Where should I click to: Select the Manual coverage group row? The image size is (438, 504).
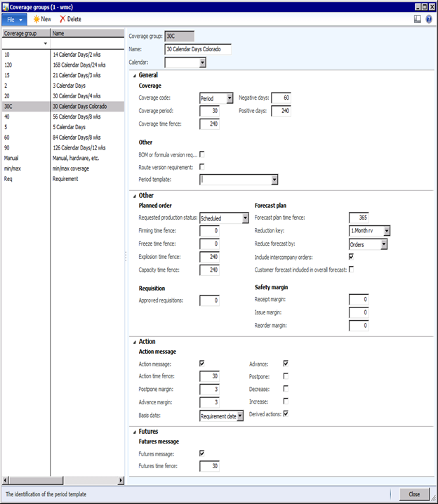click(x=12, y=158)
